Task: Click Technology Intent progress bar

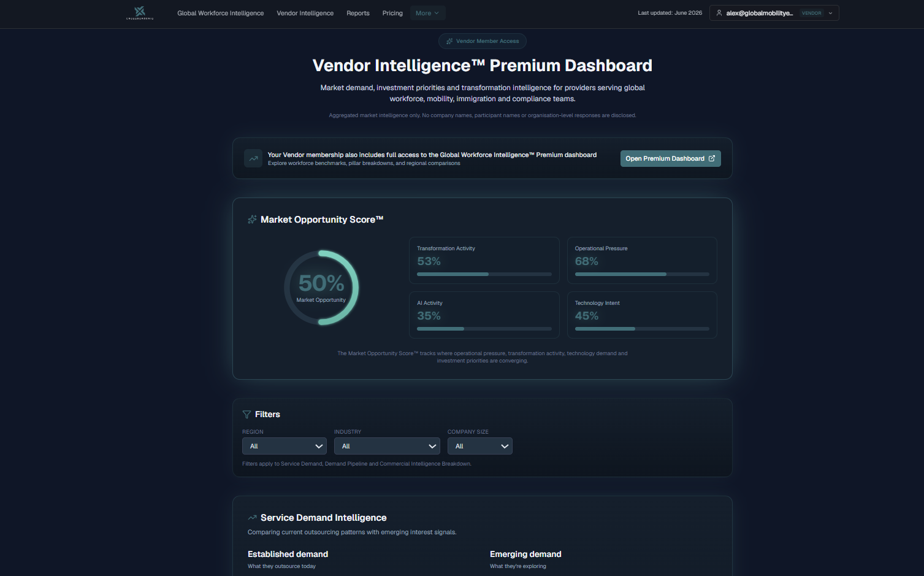Action: point(642,329)
